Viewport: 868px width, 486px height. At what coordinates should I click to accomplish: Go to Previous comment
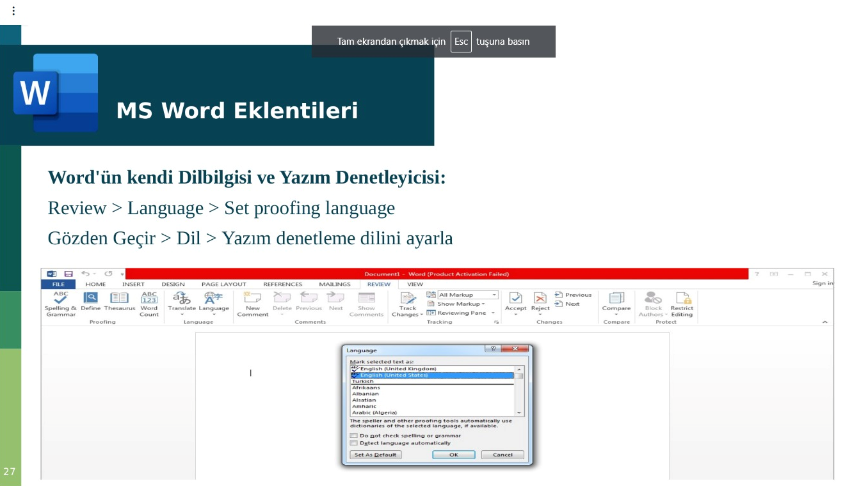click(309, 302)
